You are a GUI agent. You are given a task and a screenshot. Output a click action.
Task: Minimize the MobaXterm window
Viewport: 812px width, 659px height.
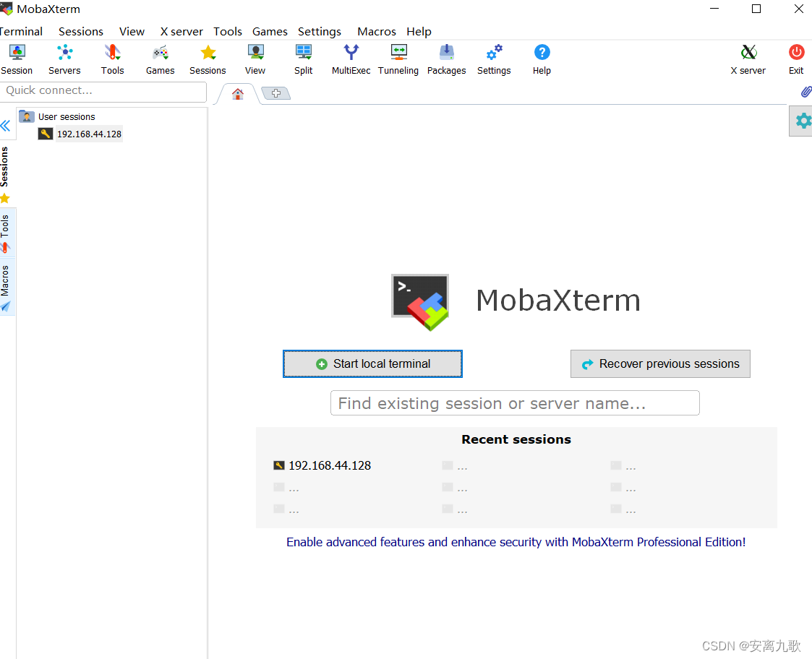(714, 9)
